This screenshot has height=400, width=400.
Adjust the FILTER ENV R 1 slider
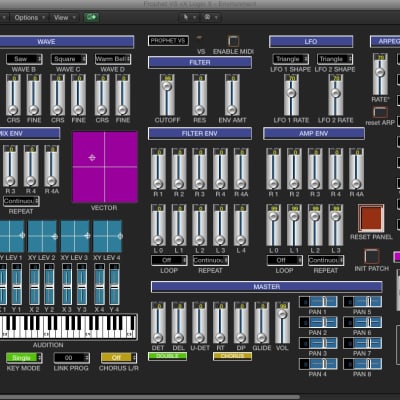(158, 169)
